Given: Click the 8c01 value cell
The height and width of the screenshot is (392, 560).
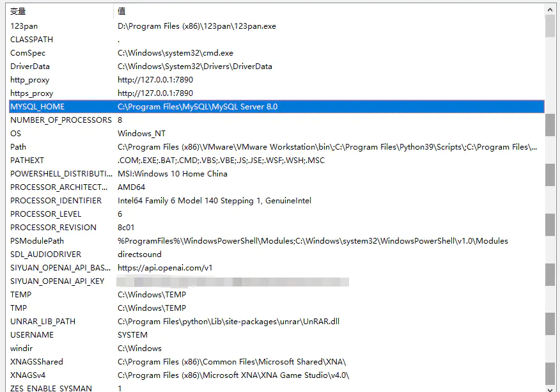Looking at the screenshot, I should (126, 228).
